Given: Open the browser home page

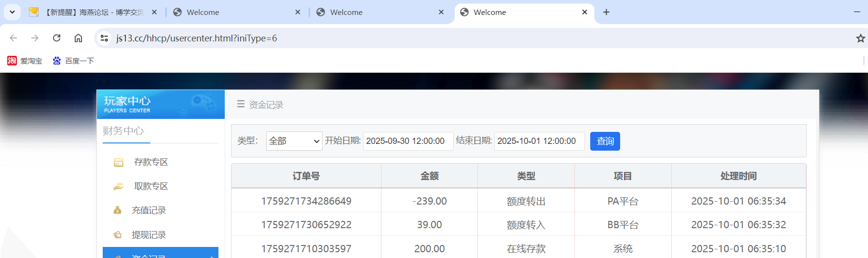Looking at the screenshot, I should 78,38.
